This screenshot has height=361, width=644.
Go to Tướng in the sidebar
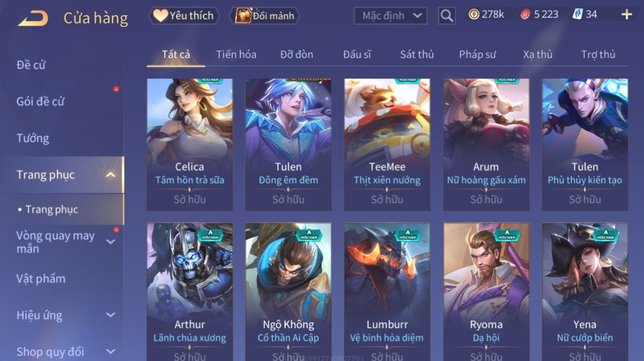pos(33,138)
